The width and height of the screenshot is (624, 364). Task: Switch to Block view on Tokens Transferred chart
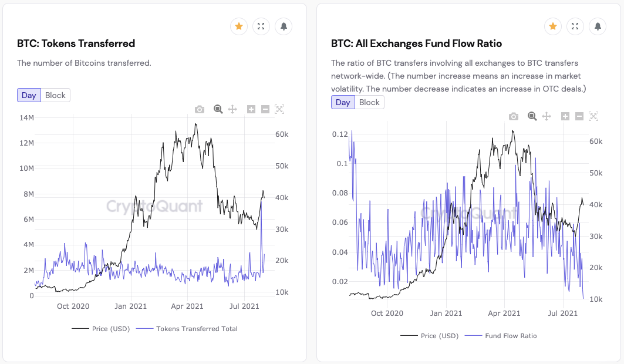pyautogui.click(x=56, y=95)
